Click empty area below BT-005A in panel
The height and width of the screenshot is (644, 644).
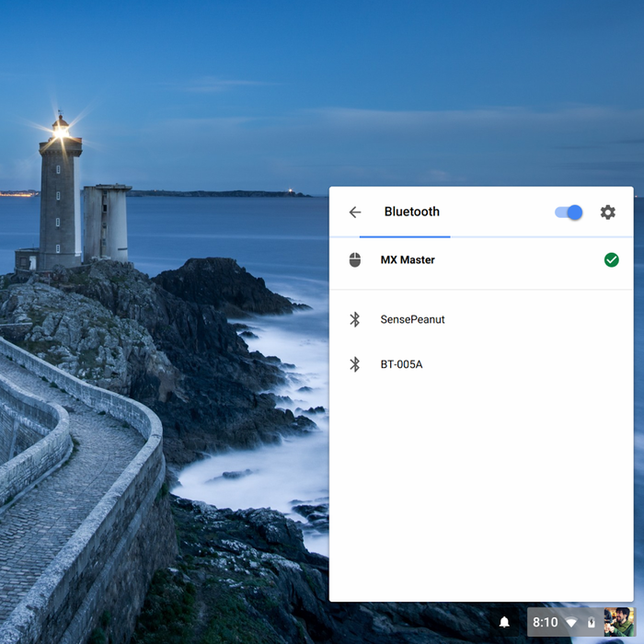click(x=480, y=488)
